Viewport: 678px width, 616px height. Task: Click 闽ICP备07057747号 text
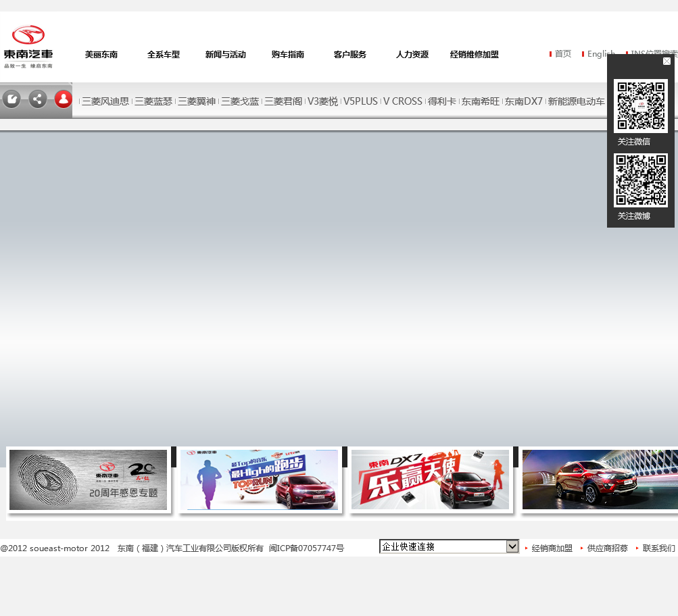pos(307,548)
